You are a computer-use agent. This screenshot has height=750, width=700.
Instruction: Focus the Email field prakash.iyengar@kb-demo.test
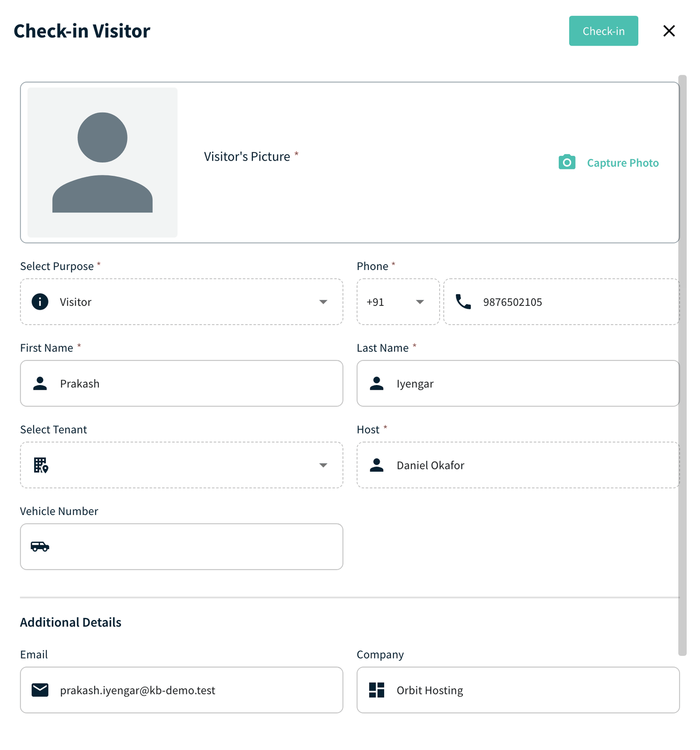pyautogui.click(x=182, y=690)
